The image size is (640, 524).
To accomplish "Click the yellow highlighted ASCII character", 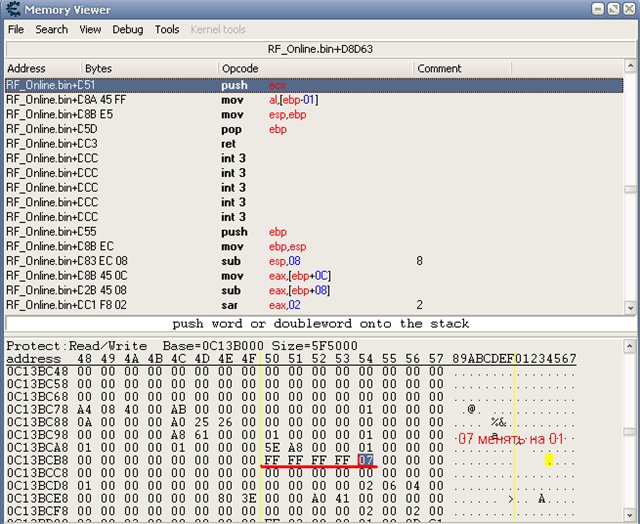I will [549, 460].
